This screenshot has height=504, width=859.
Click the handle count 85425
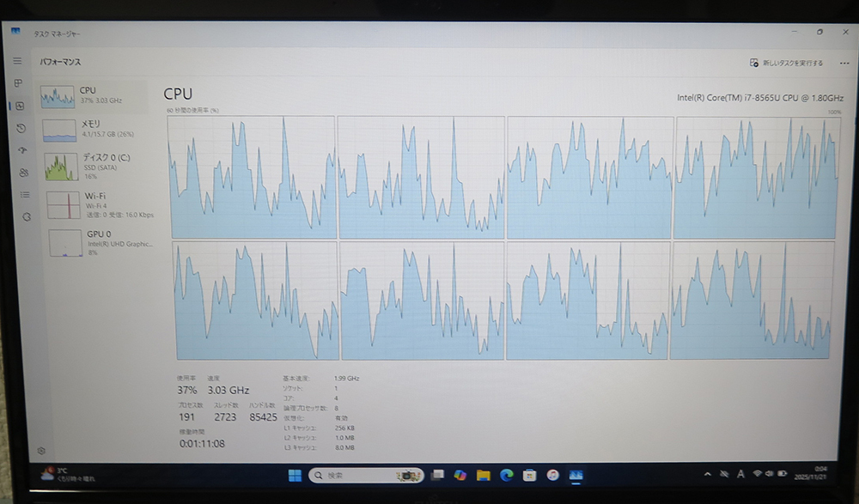263,417
